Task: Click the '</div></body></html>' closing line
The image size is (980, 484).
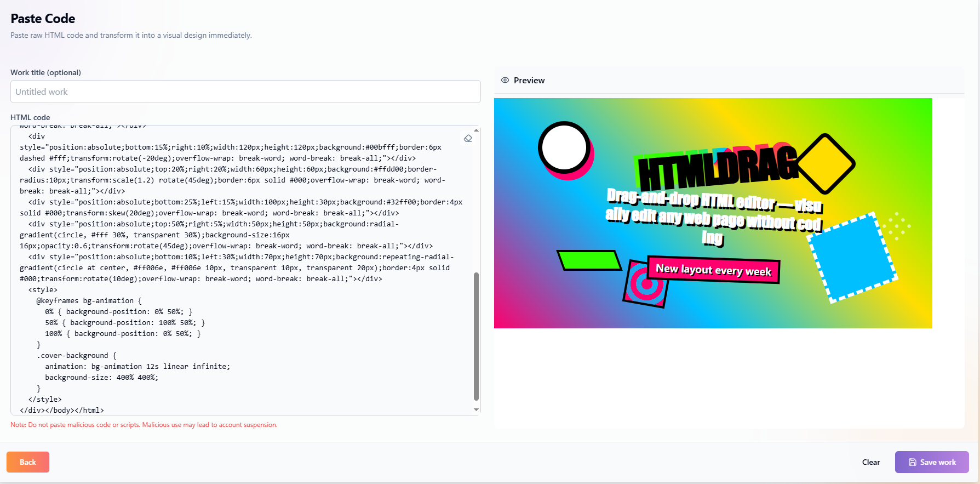Action: [x=62, y=410]
